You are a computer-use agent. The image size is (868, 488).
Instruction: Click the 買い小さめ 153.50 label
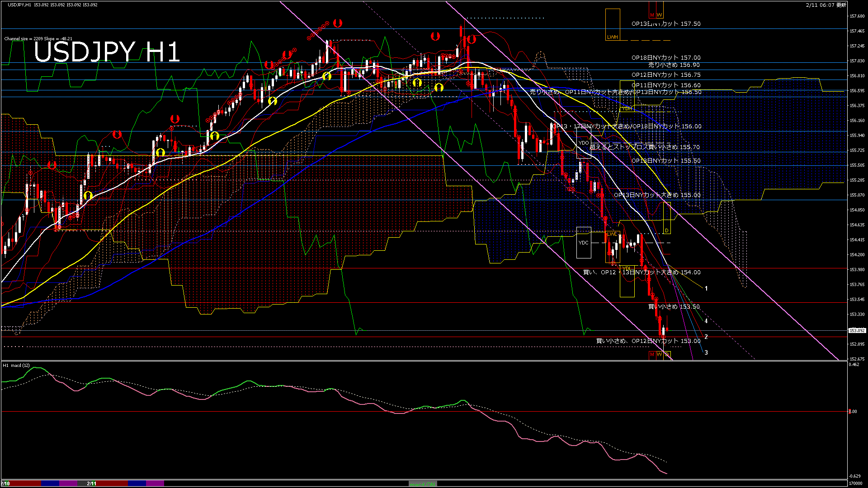pyautogui.click(x=674, y=307)
